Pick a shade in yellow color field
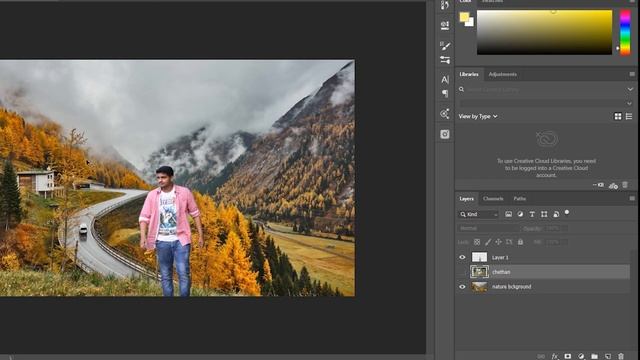Image resolution: width=640 pixels, height=360 pixels. [x=544, y=32]
